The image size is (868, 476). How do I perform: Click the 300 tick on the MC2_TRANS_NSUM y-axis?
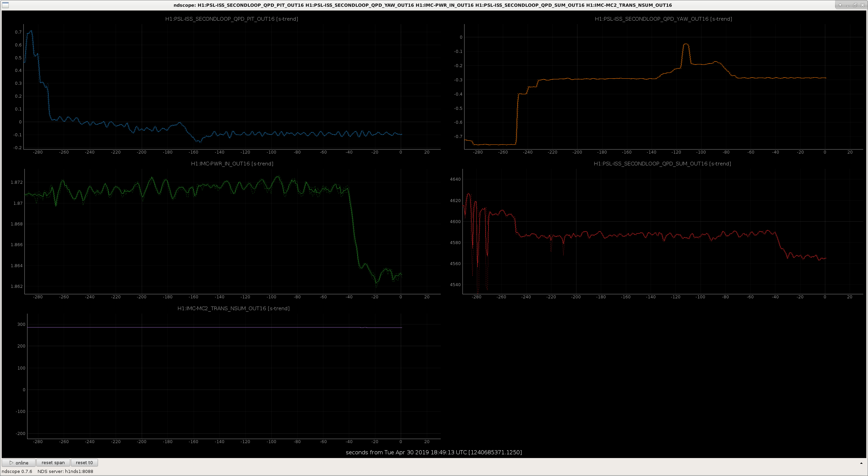(21, 324)
